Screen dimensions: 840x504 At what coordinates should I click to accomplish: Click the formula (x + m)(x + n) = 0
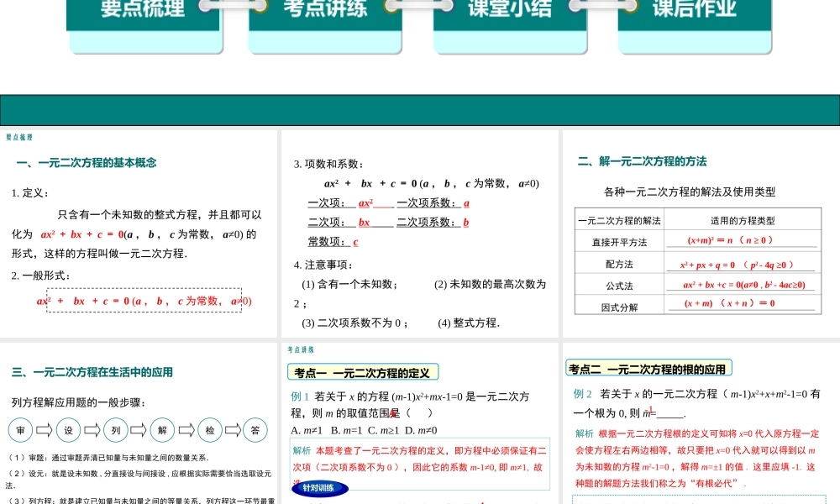point(730,303)
